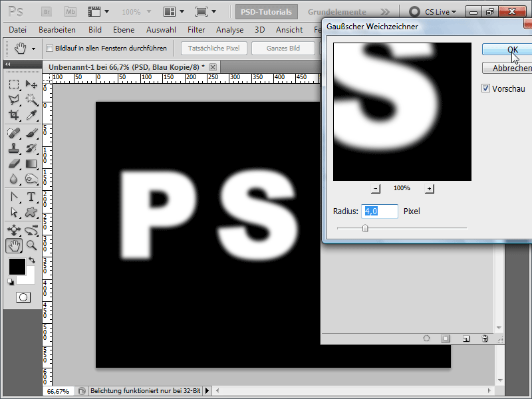This screenshot has height=399, width=532.
Task: Click the black foreground color swatch
Action: click(x=17, y=267)
